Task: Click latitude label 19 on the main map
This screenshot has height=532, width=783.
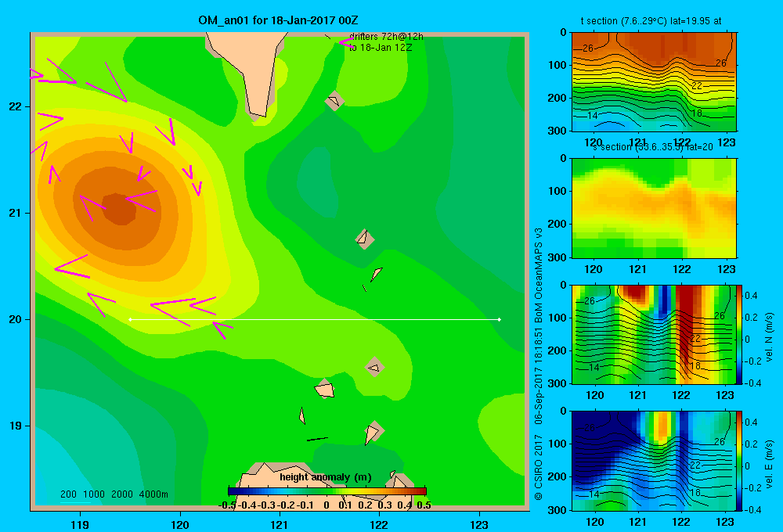Action: point(16,426)
